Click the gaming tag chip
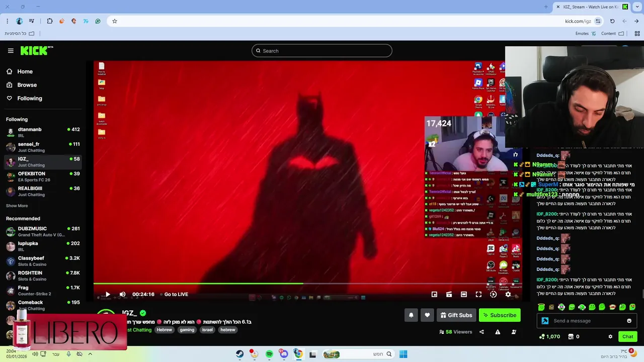The height and width of the screenshot is (362, 644). coord(187,330)
